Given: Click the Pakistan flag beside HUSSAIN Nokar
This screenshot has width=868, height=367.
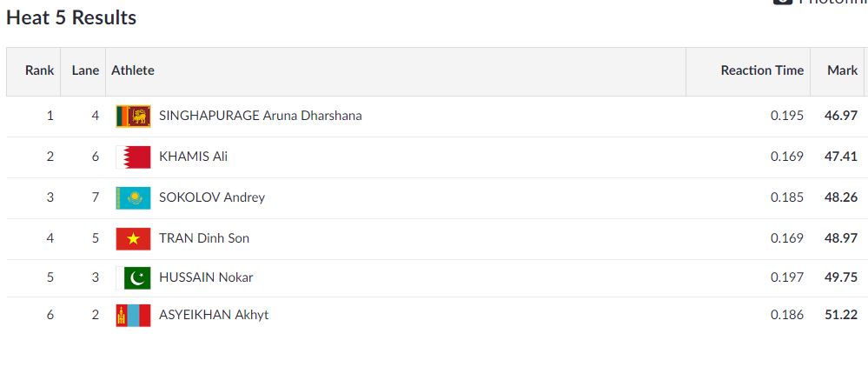Looking at the screenshot, I should (x=133, y=277).
